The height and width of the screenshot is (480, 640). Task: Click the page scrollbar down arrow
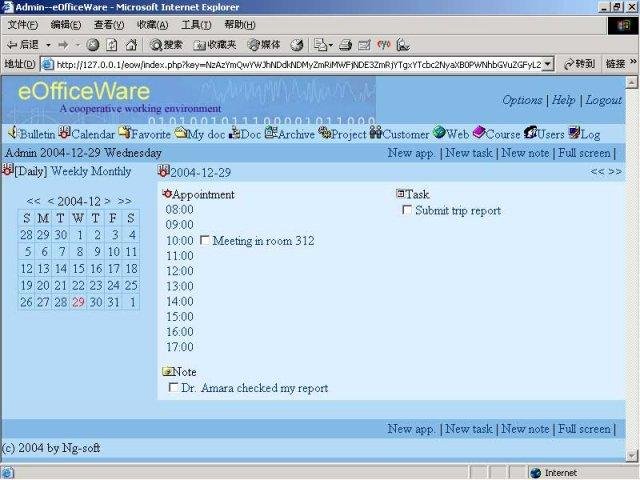(632, 456)
